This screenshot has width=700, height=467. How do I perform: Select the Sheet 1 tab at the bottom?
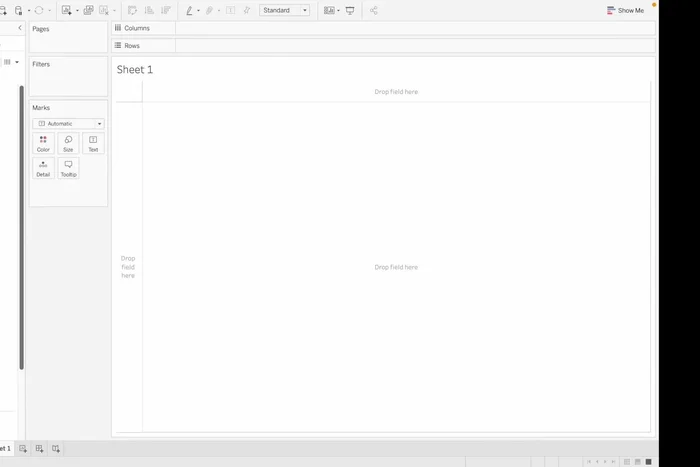coord(5,448)
